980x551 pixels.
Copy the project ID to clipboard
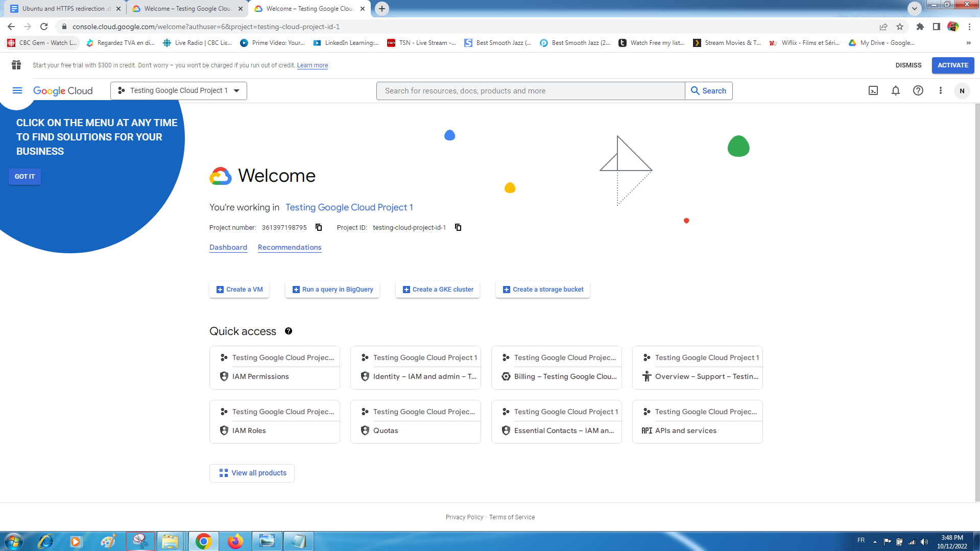[458, 227]
